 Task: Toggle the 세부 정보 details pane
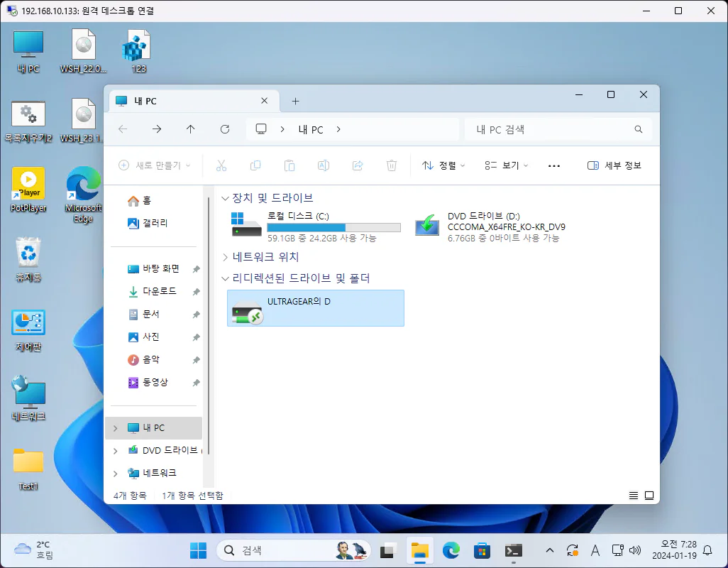(614, 165)
